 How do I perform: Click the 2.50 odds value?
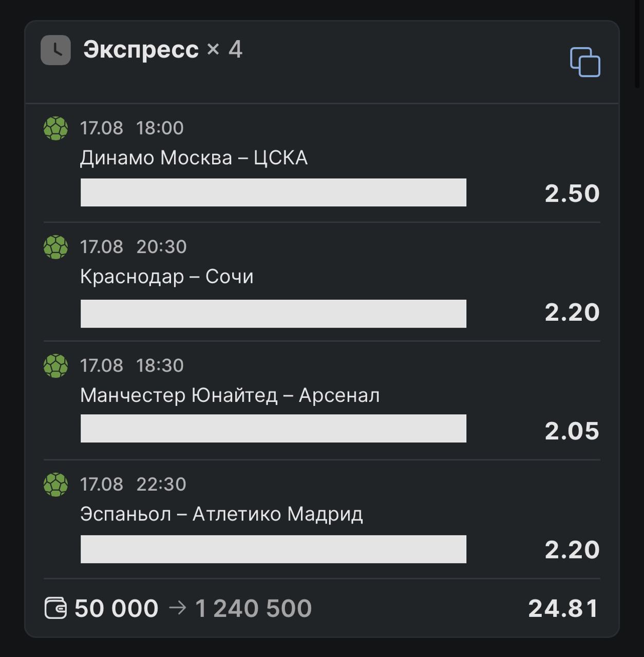(x=572, y=194)
